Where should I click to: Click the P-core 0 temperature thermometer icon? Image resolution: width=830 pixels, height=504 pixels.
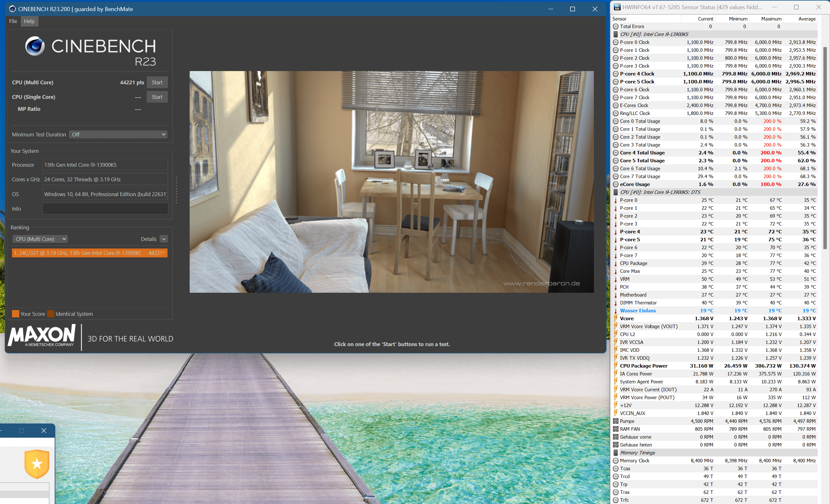tap(616, 200)
